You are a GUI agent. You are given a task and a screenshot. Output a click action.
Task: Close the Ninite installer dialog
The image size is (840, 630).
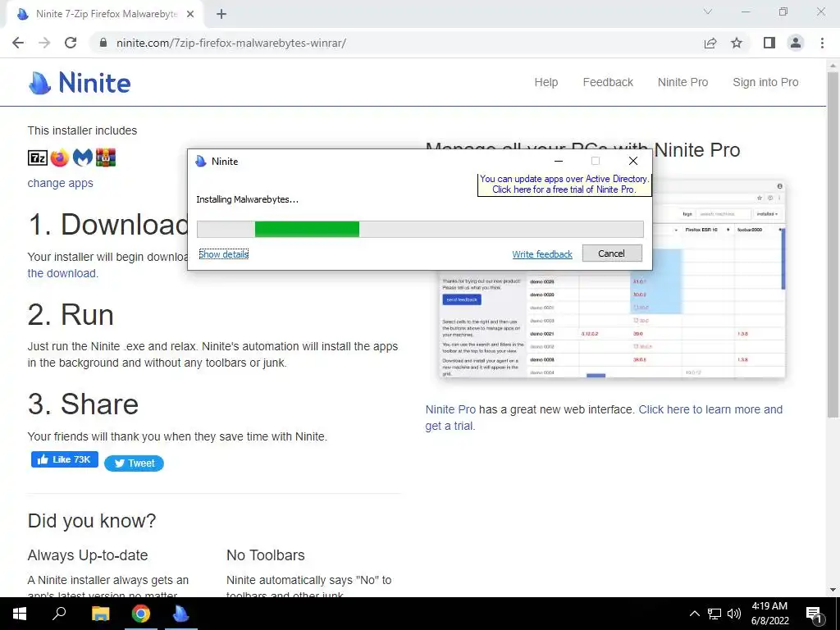point(633,161)
